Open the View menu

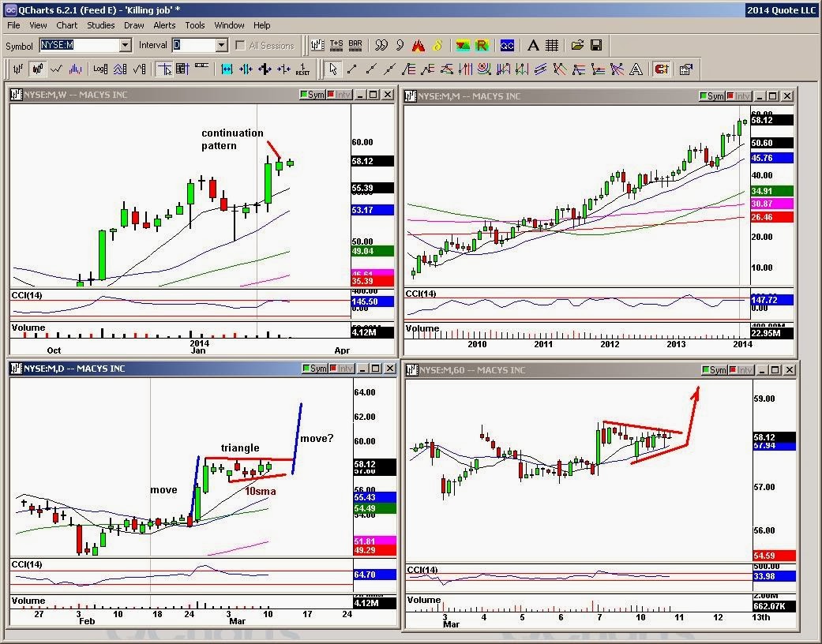coord(38,25)
